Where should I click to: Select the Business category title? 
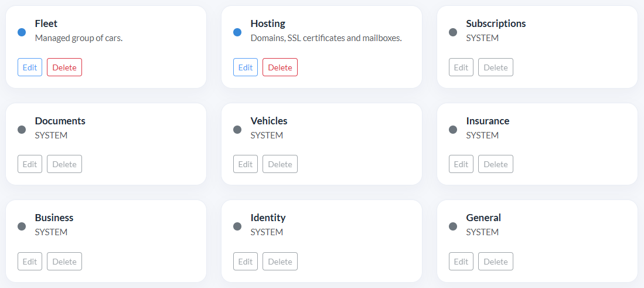pyautogui.click(x=54, y=218)
